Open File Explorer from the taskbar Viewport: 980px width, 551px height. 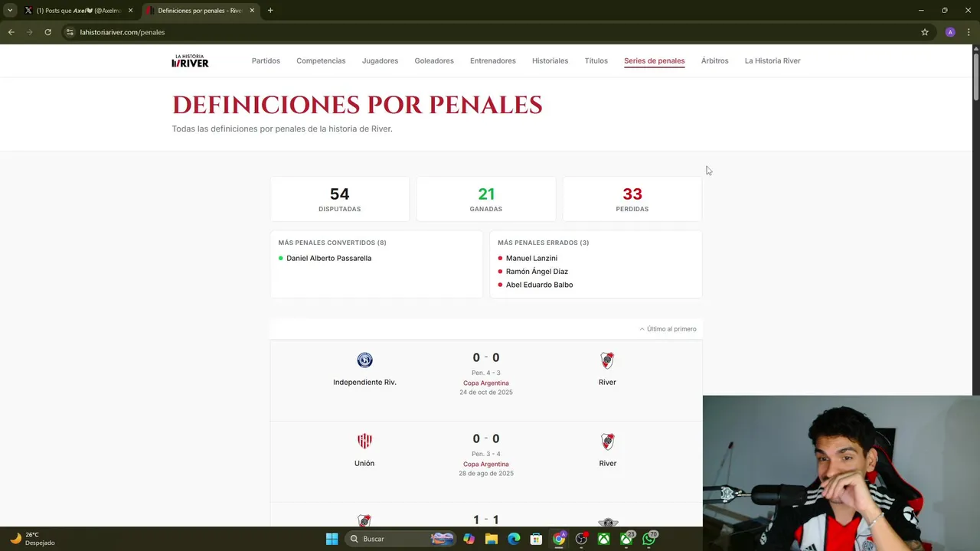click(x=492, y=539)
